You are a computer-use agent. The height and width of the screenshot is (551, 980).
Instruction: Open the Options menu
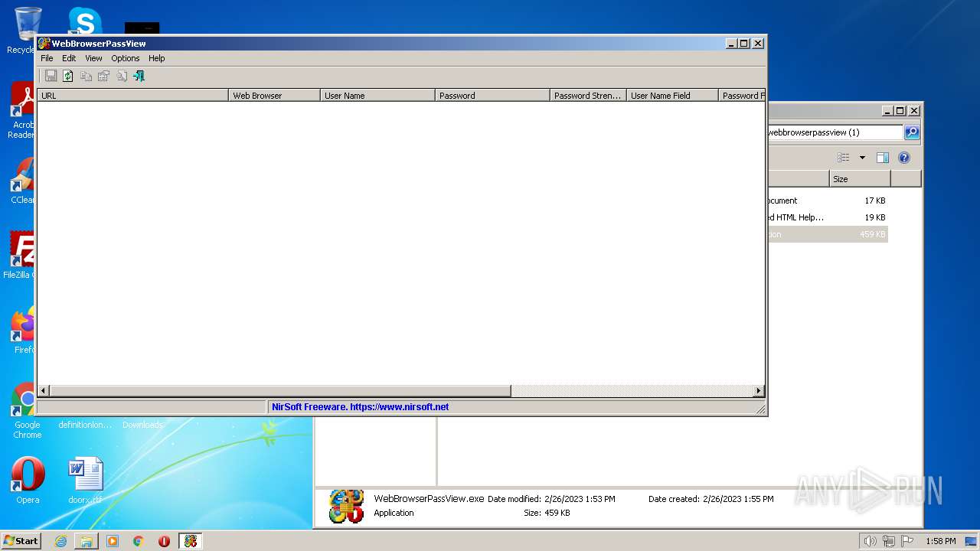126,58
